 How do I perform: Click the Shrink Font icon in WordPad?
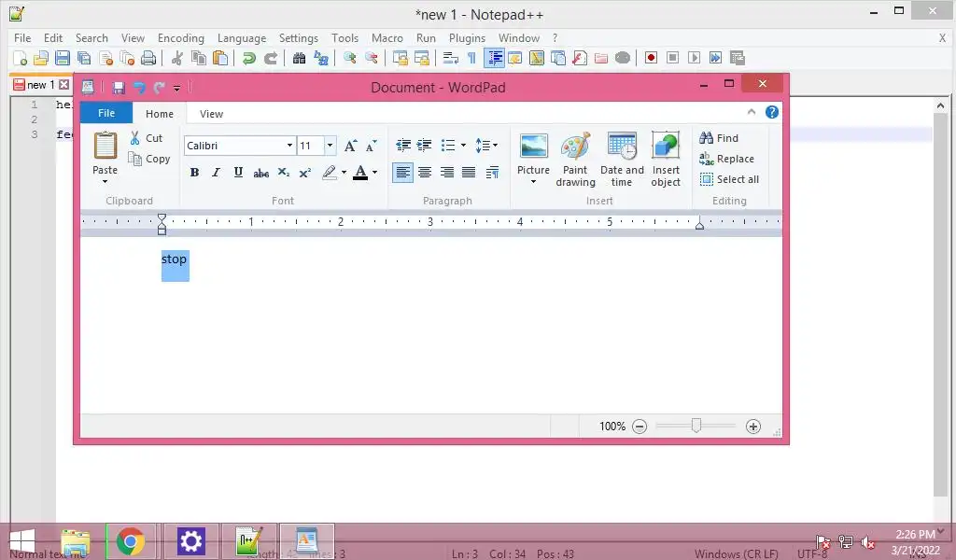pyautogui.click(x=372, y=146)
